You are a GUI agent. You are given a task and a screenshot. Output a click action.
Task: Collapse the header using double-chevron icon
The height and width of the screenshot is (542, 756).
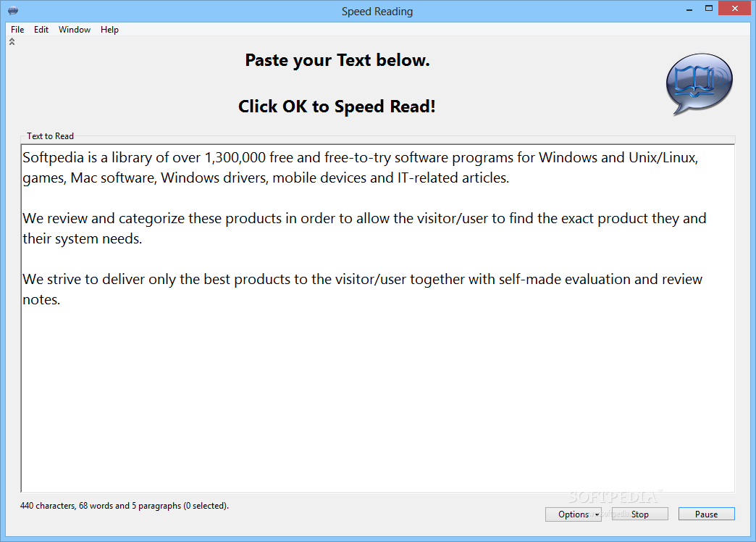[12, 42]
